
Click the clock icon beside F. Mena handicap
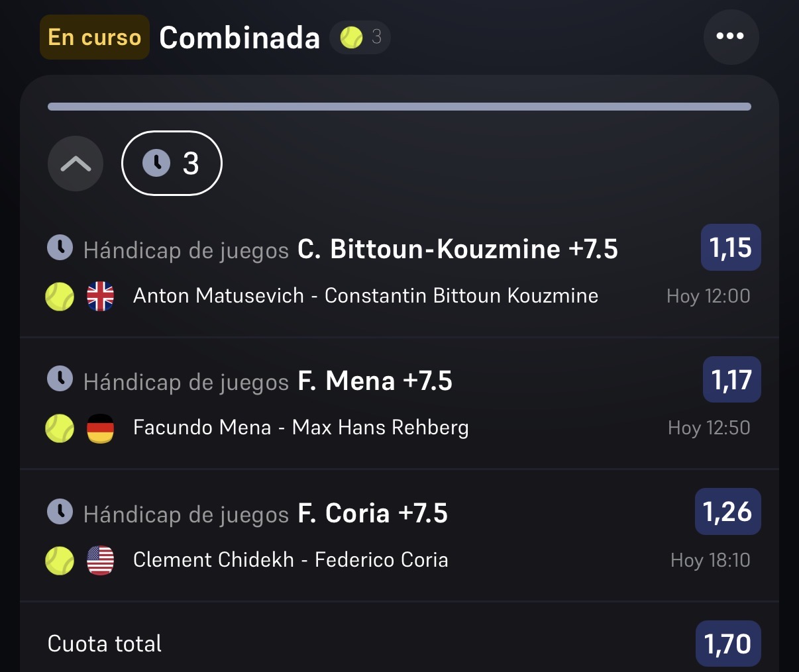click(60, 379)
